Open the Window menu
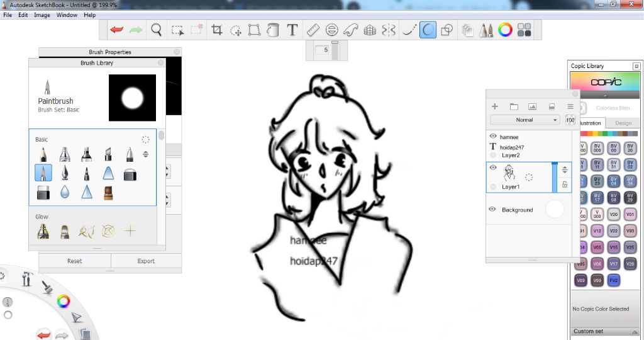The image size is (644, 340). [x=67, y=15]
